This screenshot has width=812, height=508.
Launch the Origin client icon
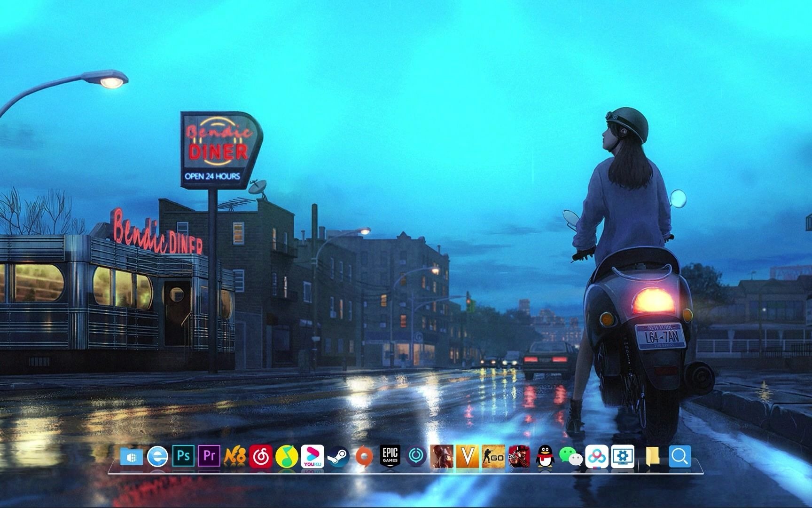coord(364,456)
